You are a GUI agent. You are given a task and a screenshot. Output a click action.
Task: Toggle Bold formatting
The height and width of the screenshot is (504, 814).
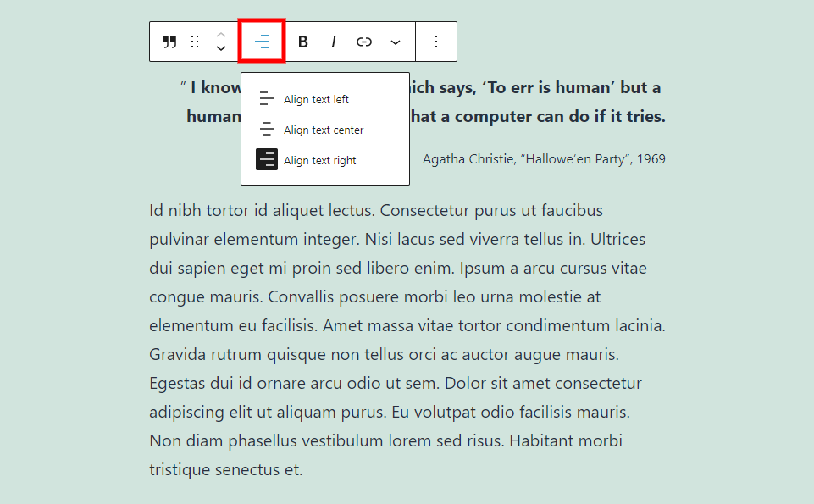[303, 42]
